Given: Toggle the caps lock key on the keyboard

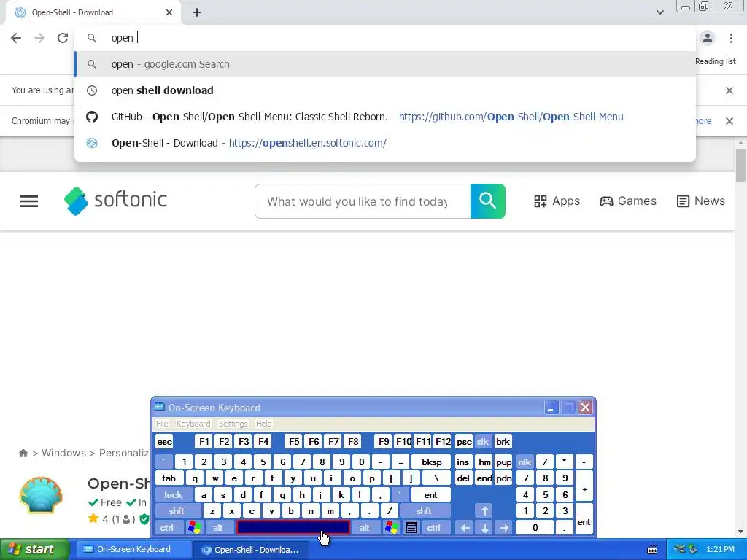Looking at the screenshot, I should click(x=174, y=495).
